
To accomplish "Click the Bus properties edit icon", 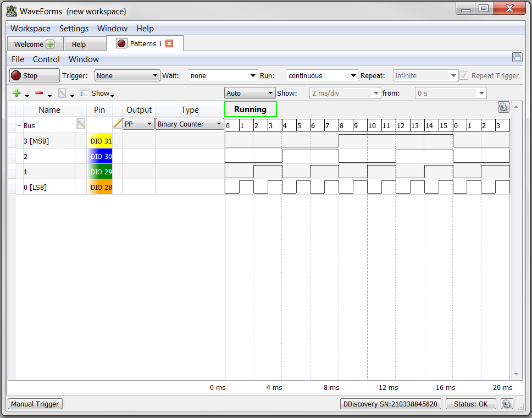I will (x=81, y=124).
